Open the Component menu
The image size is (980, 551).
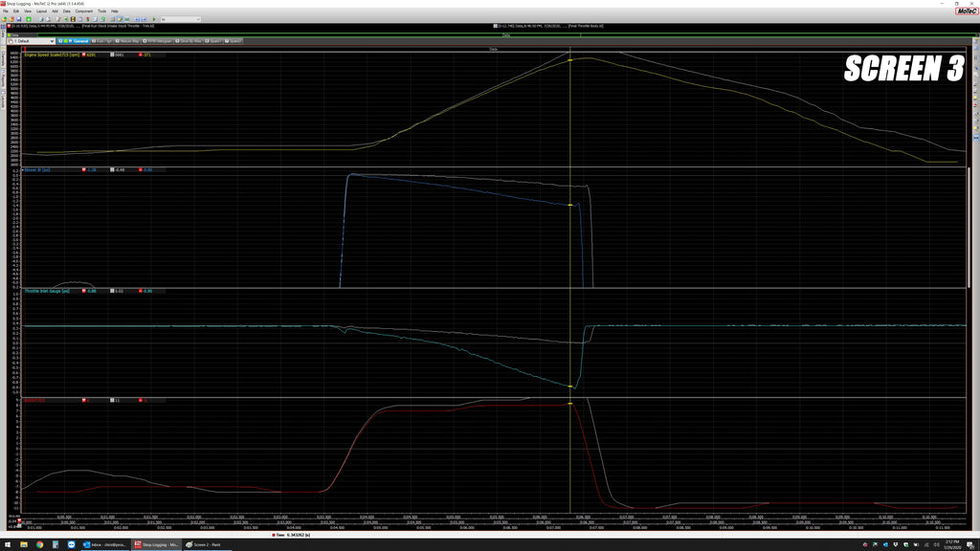tap(84, 11)
